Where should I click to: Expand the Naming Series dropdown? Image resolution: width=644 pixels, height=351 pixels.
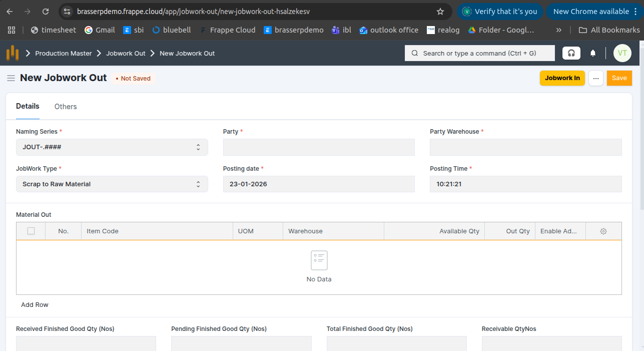tap(112, 147)
